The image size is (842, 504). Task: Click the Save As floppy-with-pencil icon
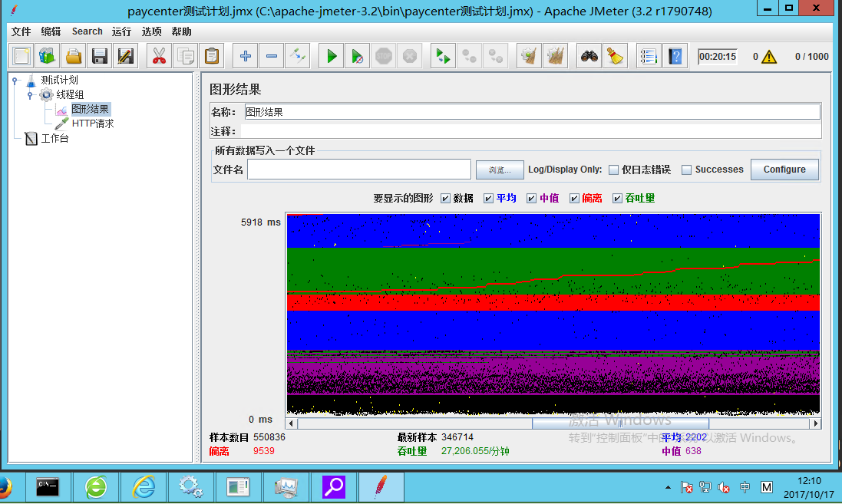pos(126,56)
